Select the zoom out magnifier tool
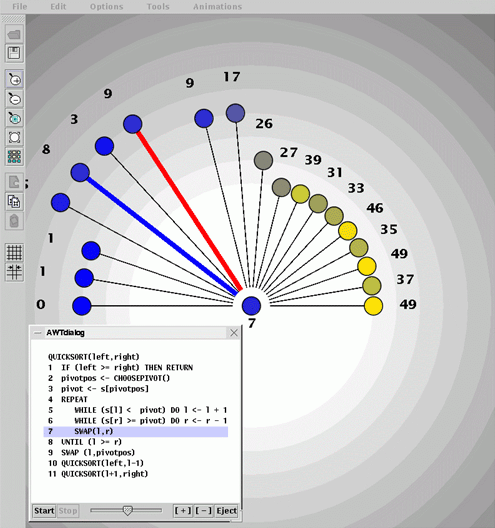 [14, 99]
